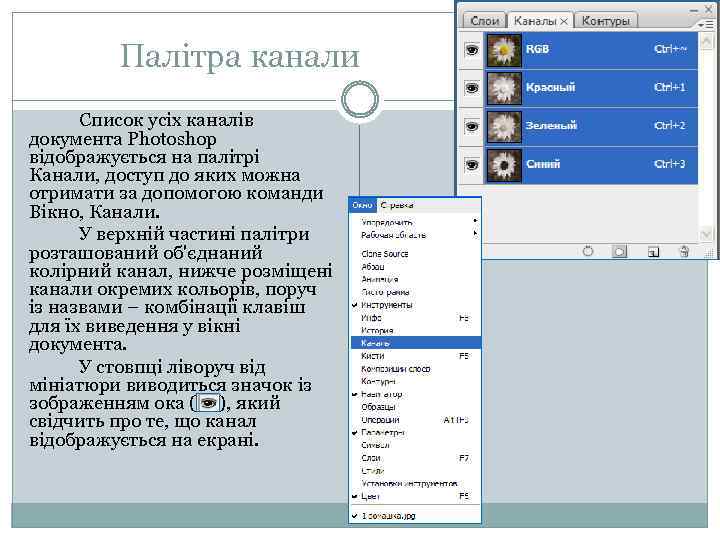Choose Символ menu item
The image size is (720, 540).
tap(415, 445)
